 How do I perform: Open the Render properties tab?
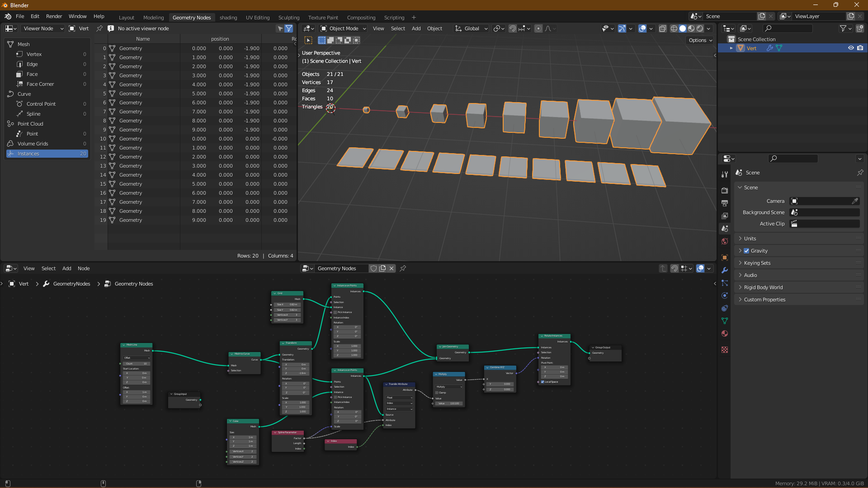click(x=725, y=190)
